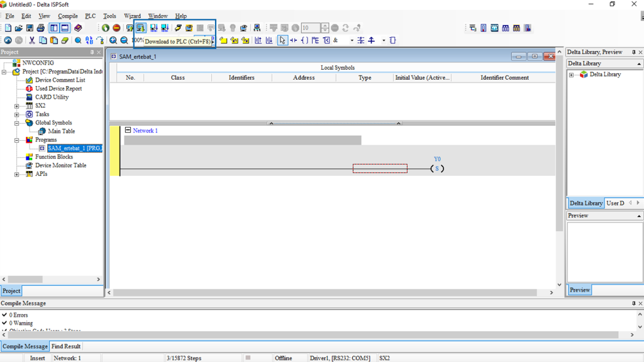
Task: Select the arrow Selection tool
Action: (x=282, y=40)
